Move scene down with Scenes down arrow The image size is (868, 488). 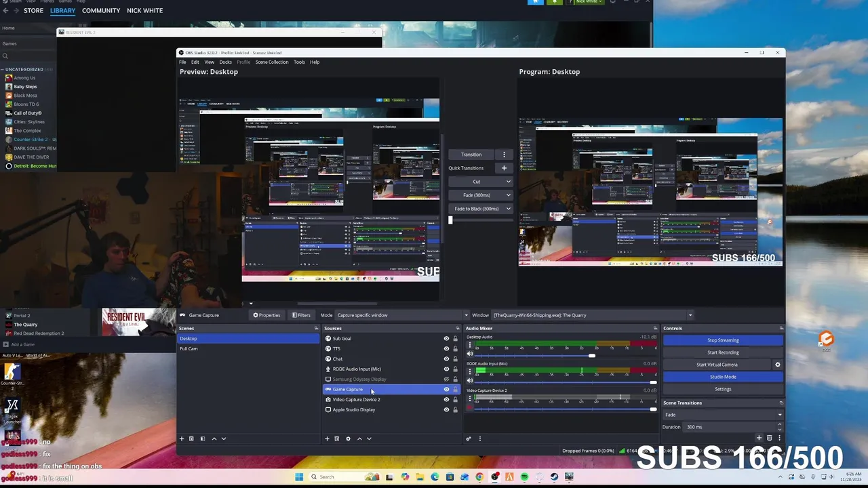[224, 439]
